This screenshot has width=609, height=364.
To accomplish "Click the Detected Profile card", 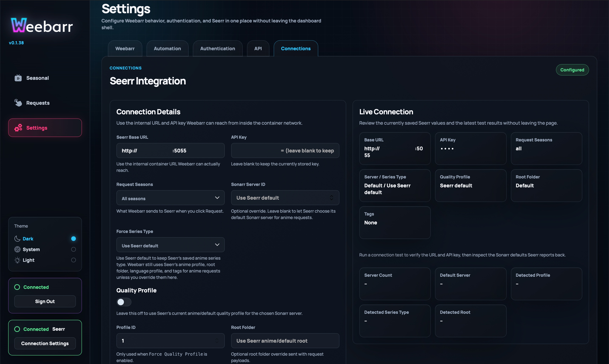I will click(x=546, y=284).
